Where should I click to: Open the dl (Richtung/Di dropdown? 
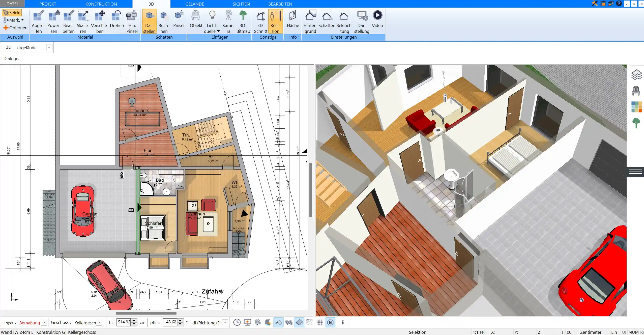point(225,323)
